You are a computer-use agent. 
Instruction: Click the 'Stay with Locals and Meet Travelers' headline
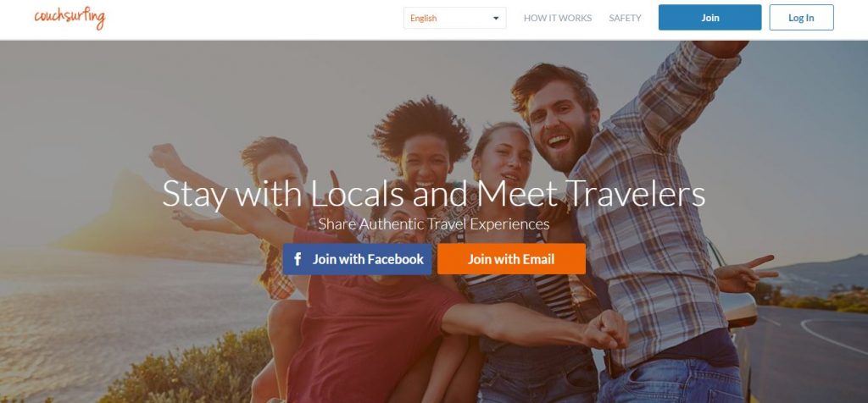click(433, 194)
